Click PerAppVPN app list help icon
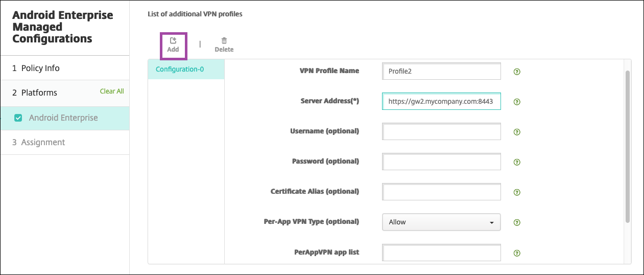 [x=517, y=253]
